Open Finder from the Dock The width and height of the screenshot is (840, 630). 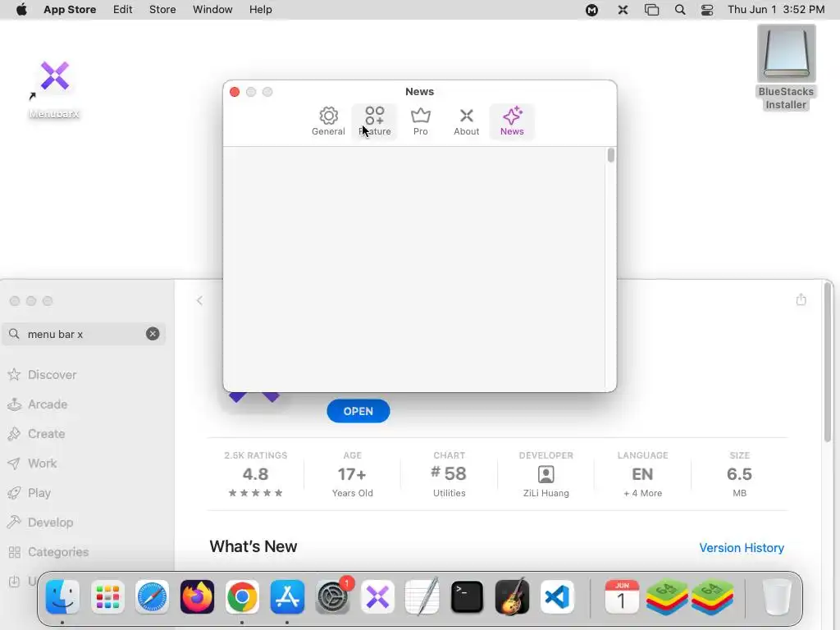click(62, 597)
